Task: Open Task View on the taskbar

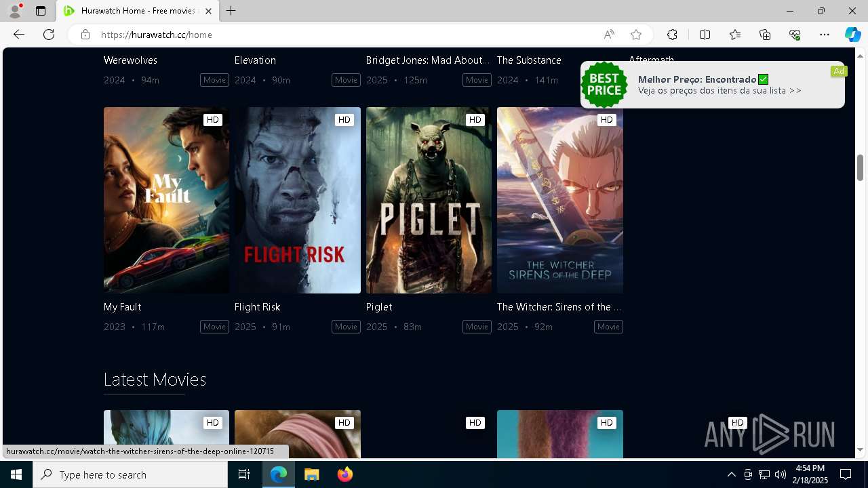Action: tap(244, 474)
